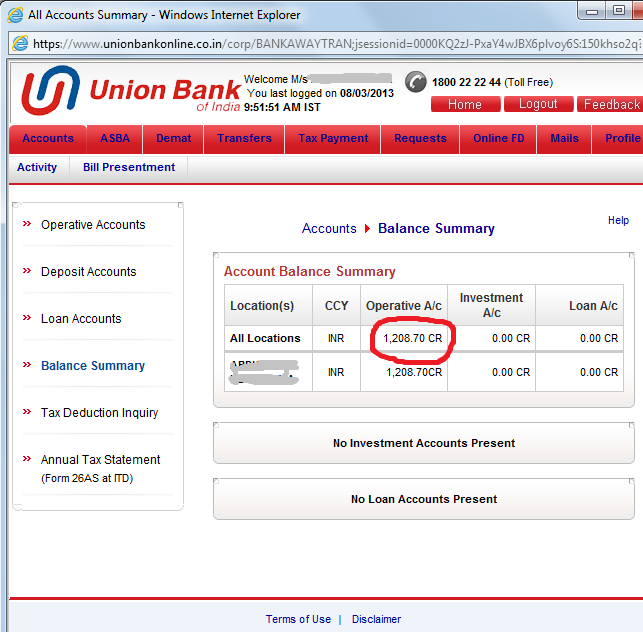Image resolution: width=643 pixels, height=632 pixels.
Task: Open Annual Tax Statement (Form 26AS)
Action: pyautogui.click(x=100, y=468)
